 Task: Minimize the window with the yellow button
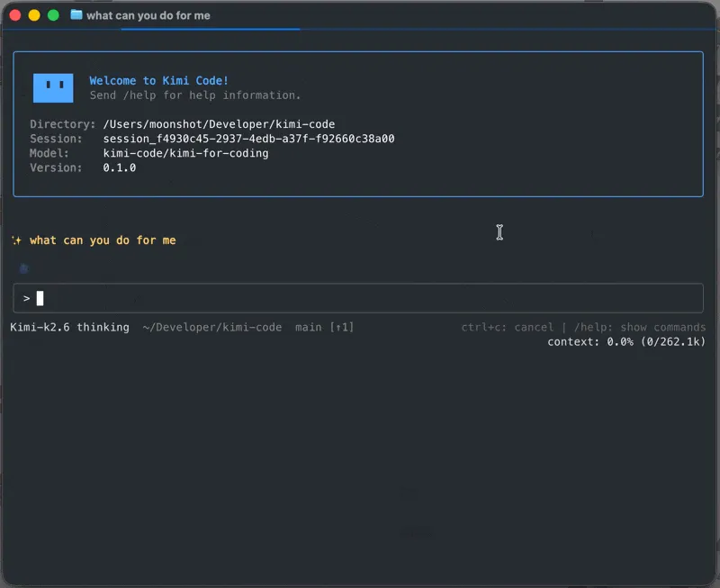click(x=34, y=15)
